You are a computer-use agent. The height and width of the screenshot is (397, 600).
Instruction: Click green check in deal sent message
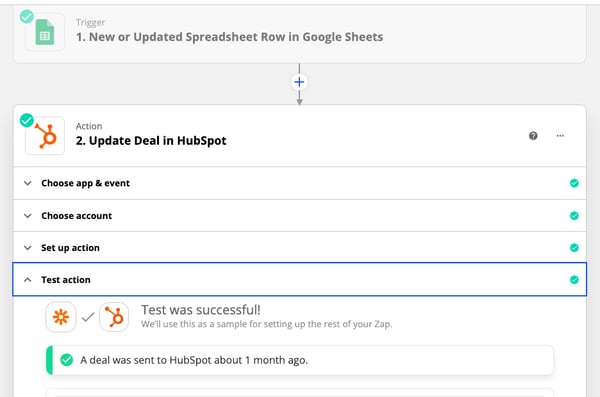(x=67, y=360)
